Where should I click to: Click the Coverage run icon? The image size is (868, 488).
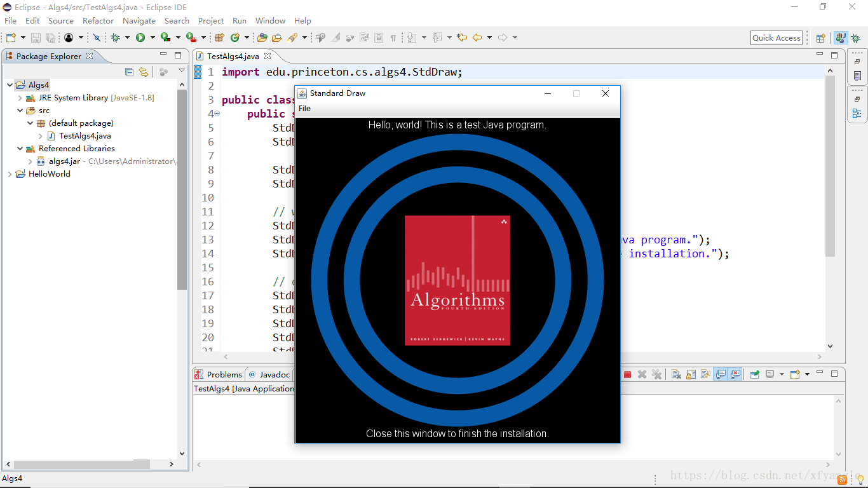click(165, 37)
